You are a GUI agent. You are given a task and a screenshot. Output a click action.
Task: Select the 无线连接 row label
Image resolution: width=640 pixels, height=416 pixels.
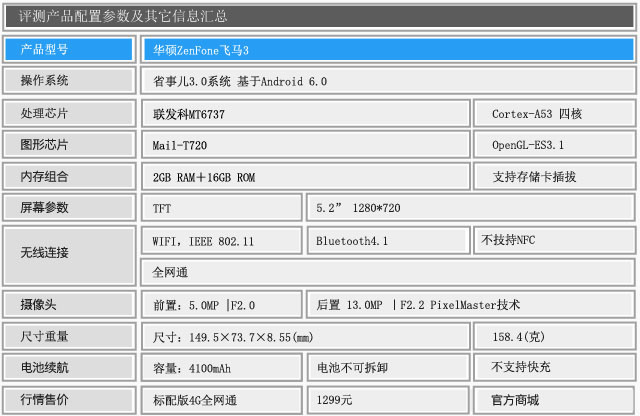pyautogui.click(x=69, y=255)
